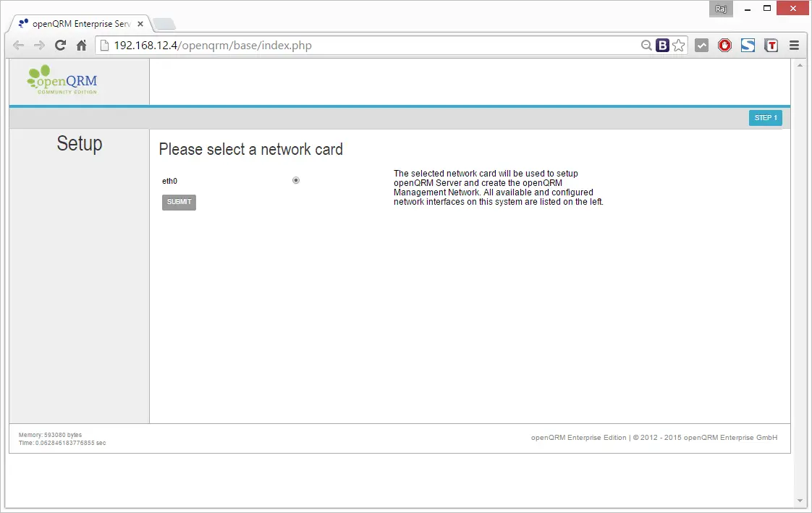This screenshot has height=513, width=812.
Task: Minimize the browser window
Action: [748, 9]
